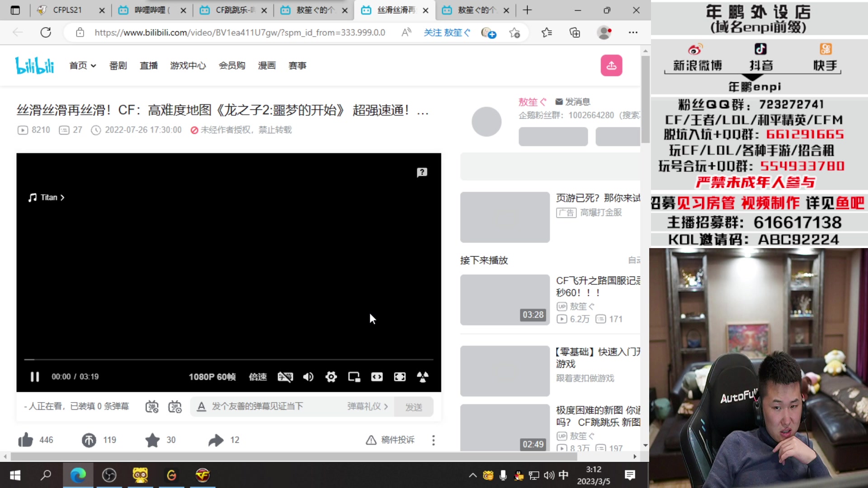868x488 pixels.
Task: Click the 发送 send button
Action: (x=414, y=407)
